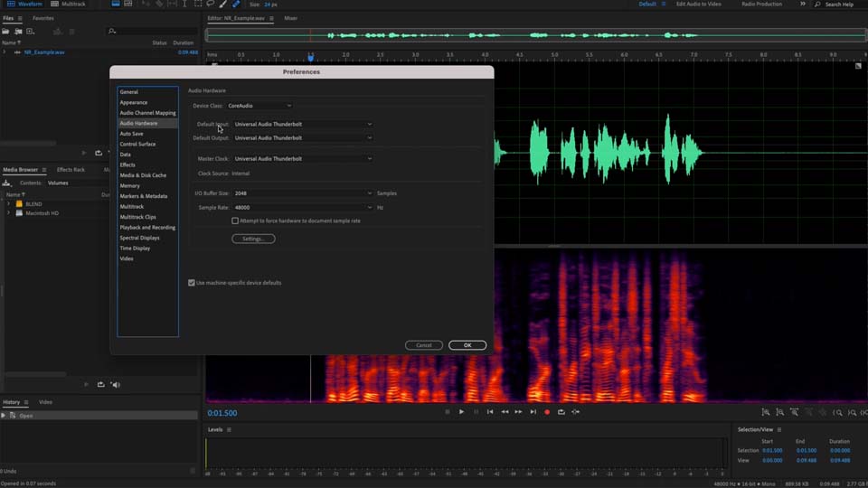Click Media Browser loop playback icon
The image size is (868, 488).
pos(100,385)
